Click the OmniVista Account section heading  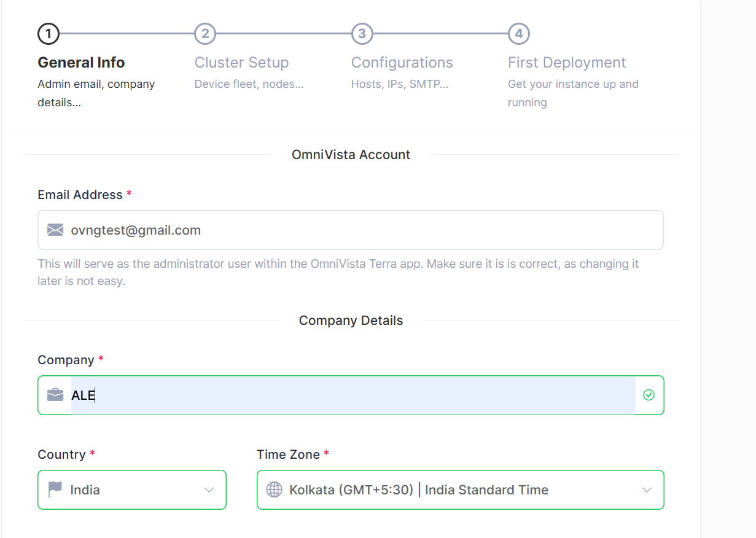point(351,155)
